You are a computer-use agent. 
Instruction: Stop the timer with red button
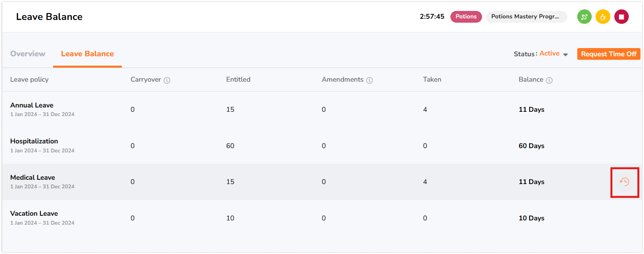621,17
